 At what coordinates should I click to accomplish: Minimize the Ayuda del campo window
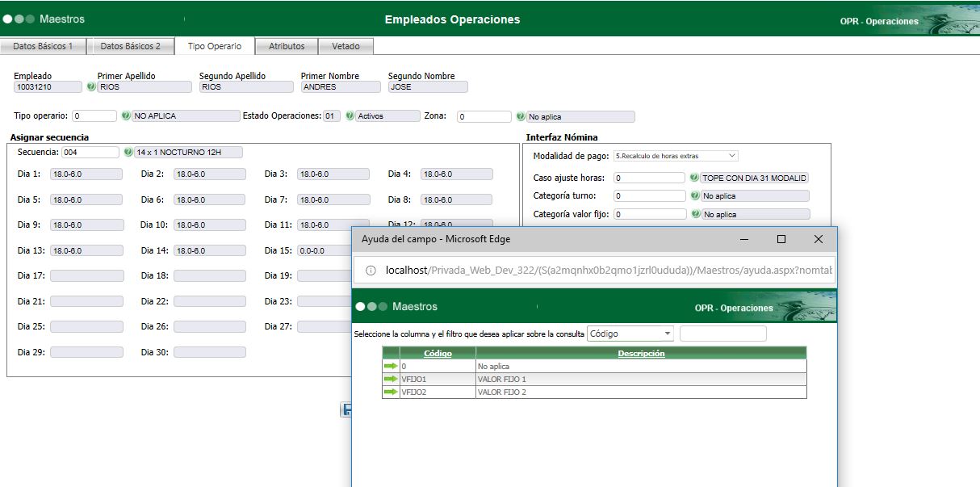(744, 239)
